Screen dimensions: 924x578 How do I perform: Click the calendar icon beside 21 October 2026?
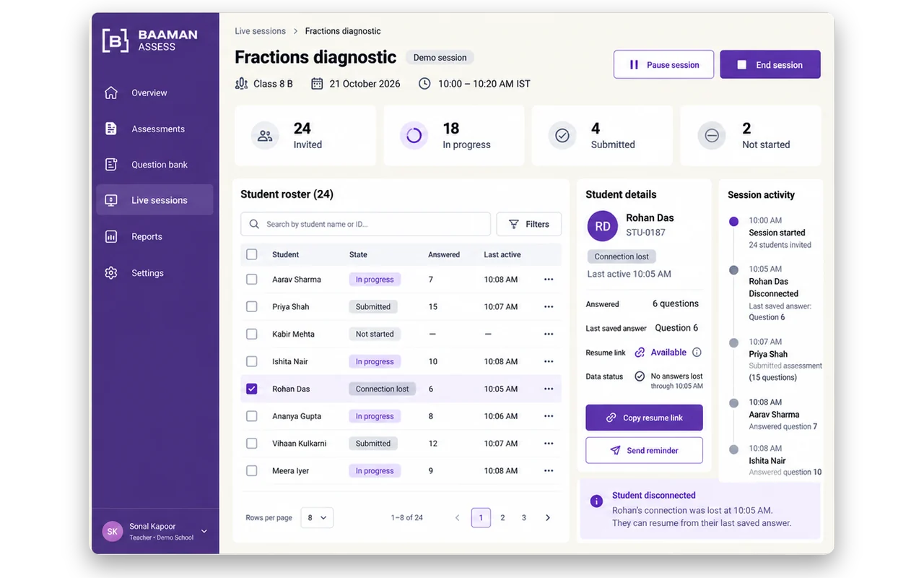coord(317,84)
